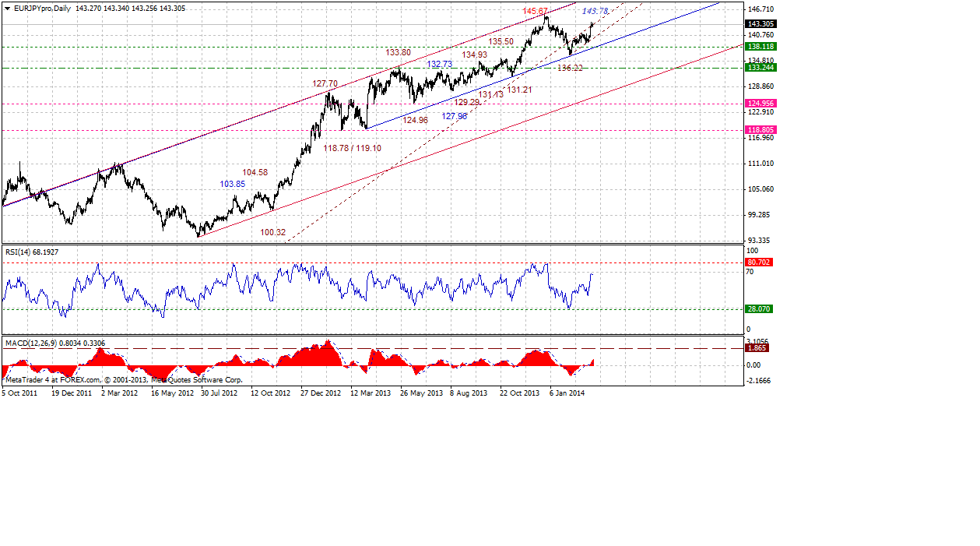980x546 pixels.
Task: Click the pink 124.956 level tag
Action: 760,104
